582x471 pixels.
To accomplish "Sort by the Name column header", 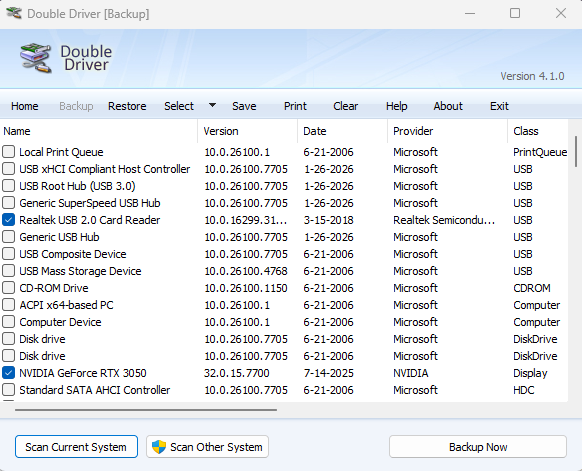I will [x=99, y=131].
